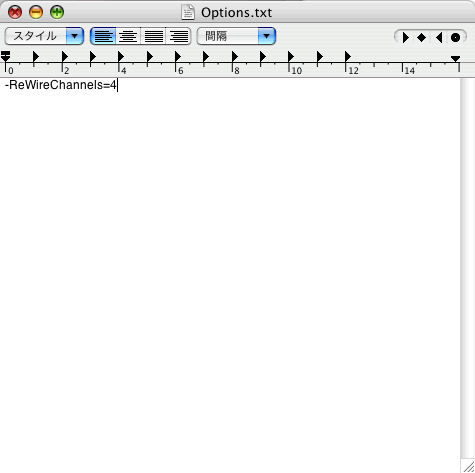Select left text alignment button

(x=103, y=36)
